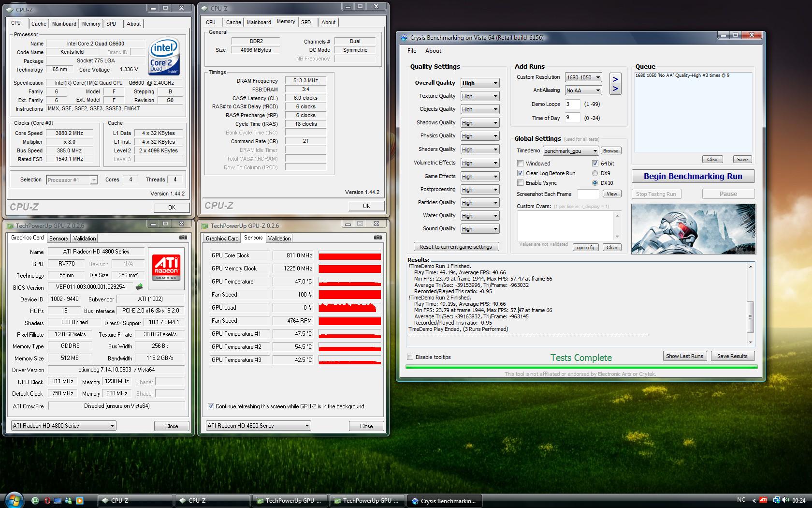Click Reset to current game settings
The height and width of the screenshot is (508, 812).
pos(456,247)
